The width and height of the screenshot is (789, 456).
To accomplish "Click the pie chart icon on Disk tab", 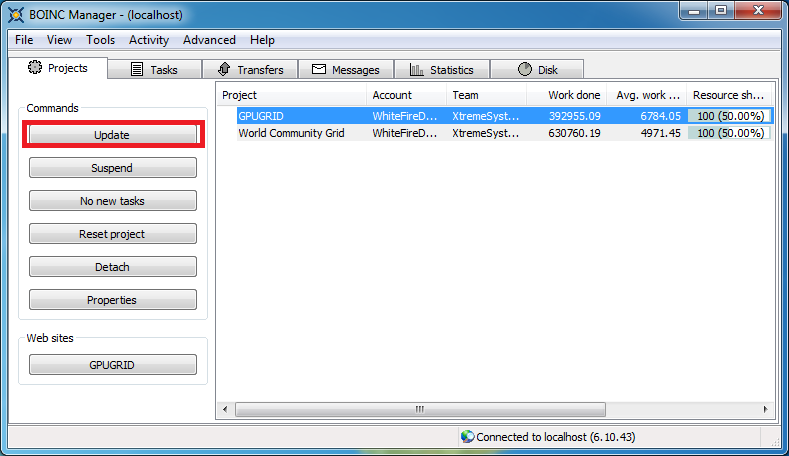I will [x=525, y=69].
